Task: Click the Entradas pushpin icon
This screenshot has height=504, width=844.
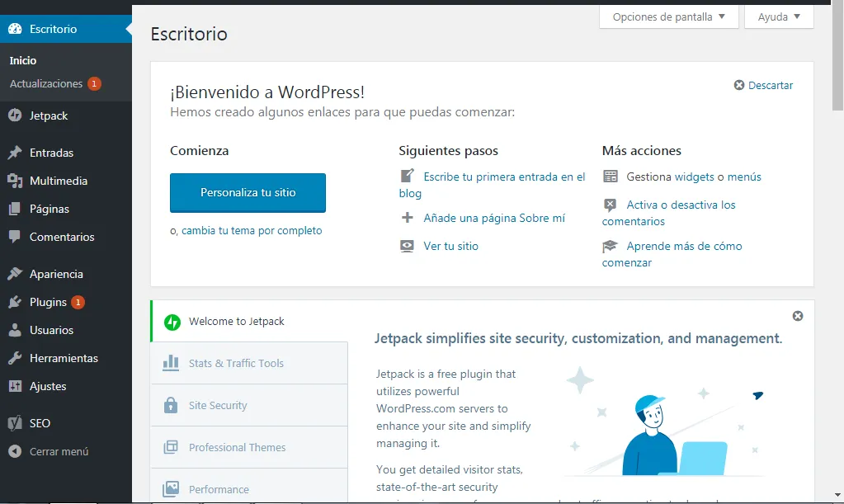Action: click(x=15, y=153)
